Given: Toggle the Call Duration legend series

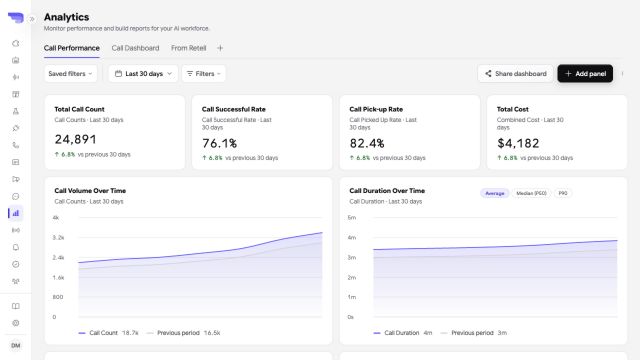Looking at the screenshot, I should pos(402,333).
